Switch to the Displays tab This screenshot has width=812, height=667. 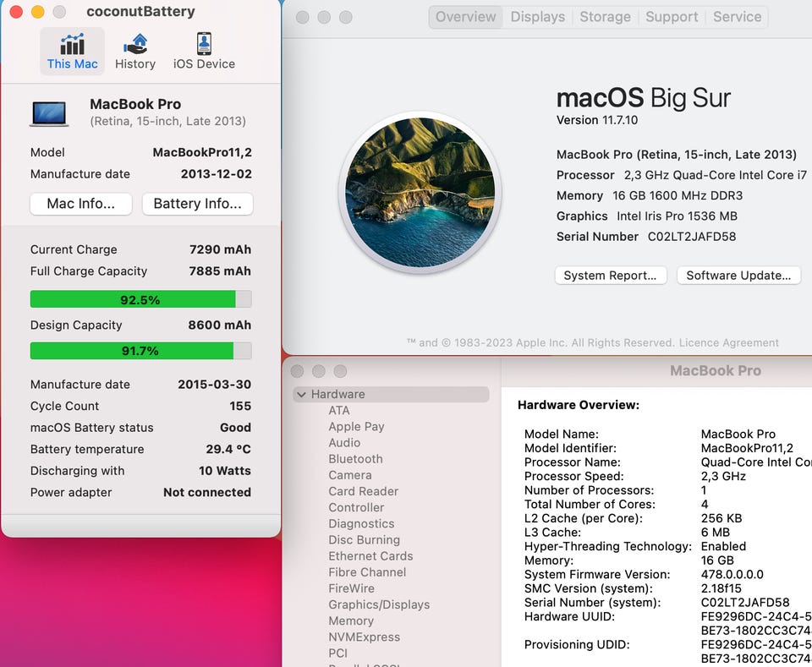pyautogui.click(x=537, y=17)
